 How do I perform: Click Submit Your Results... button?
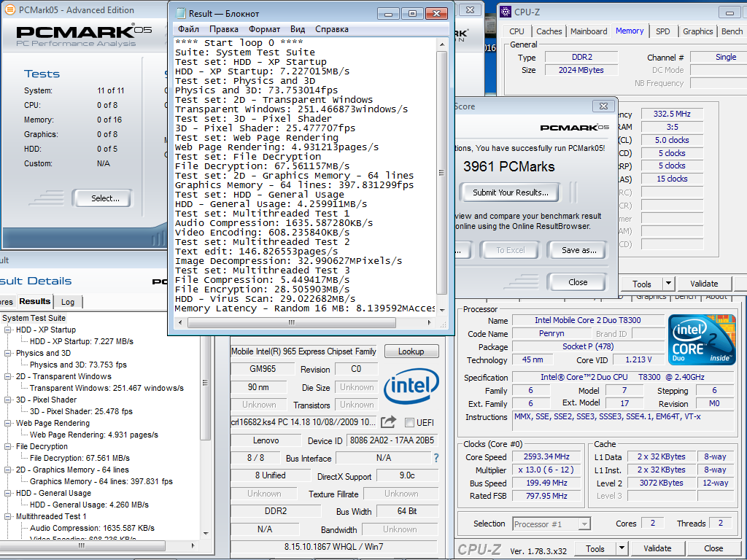pos(510,192)
